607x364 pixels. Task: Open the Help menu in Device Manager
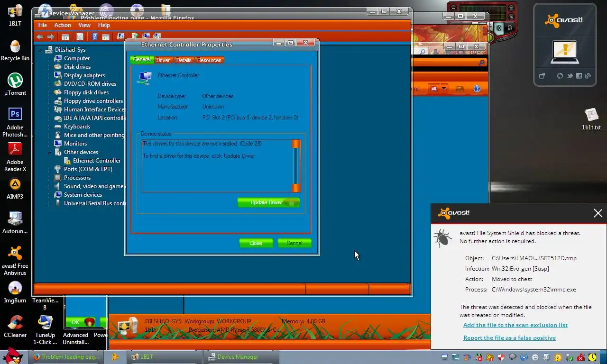click(x=104, y=25)
